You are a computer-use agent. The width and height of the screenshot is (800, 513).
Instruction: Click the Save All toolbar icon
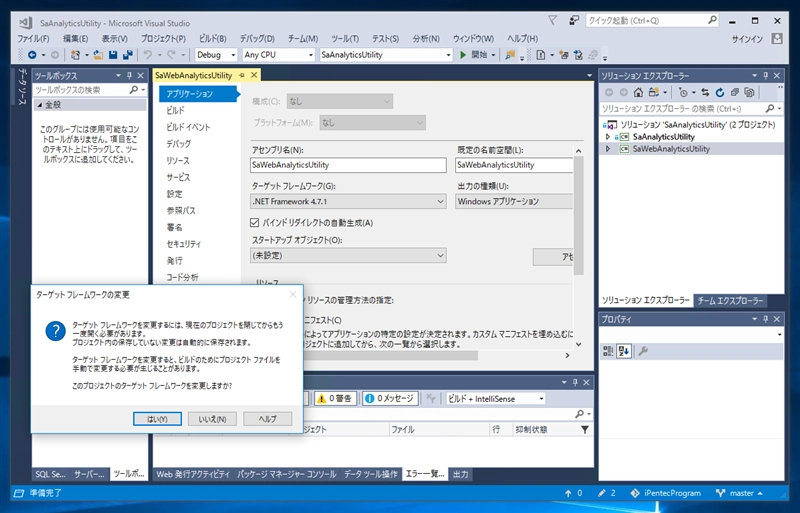coord(128,55)
